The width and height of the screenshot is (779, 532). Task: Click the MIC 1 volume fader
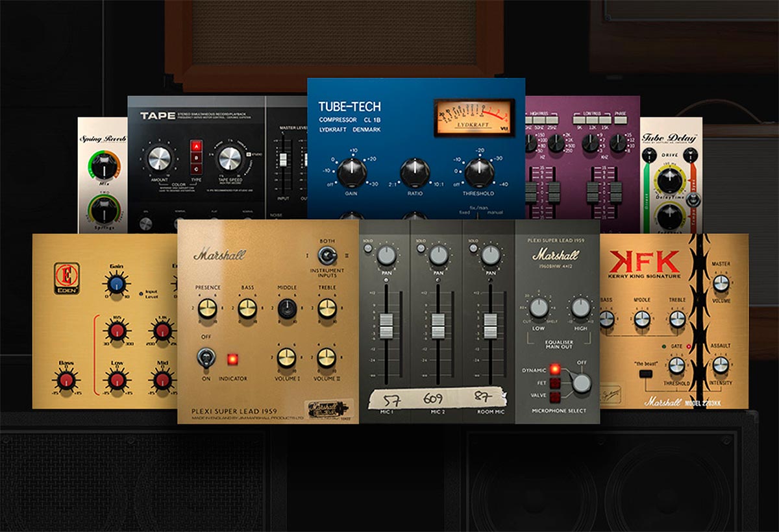tap(386, 325)
